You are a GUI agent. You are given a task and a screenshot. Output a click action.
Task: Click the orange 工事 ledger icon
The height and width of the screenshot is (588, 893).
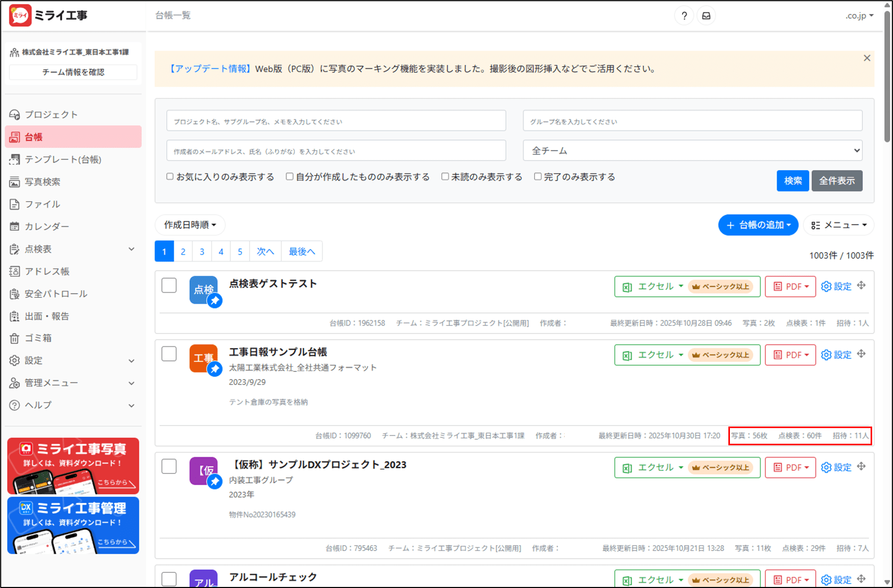[203, 358]
